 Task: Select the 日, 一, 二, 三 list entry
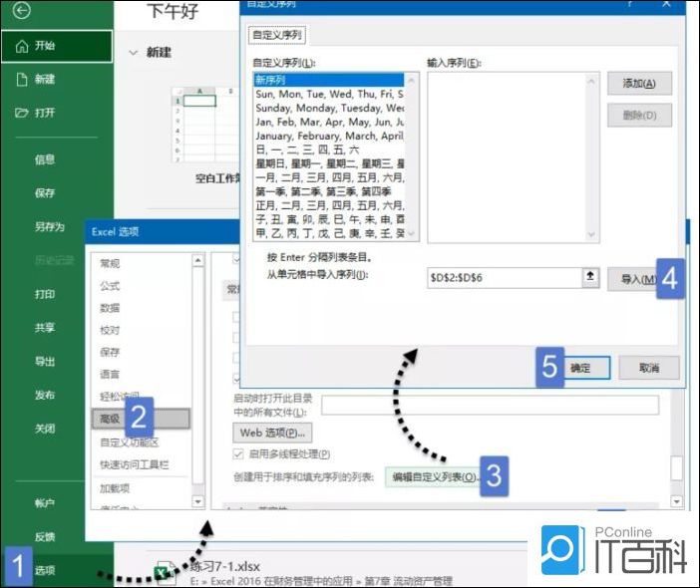click(329, 149)
